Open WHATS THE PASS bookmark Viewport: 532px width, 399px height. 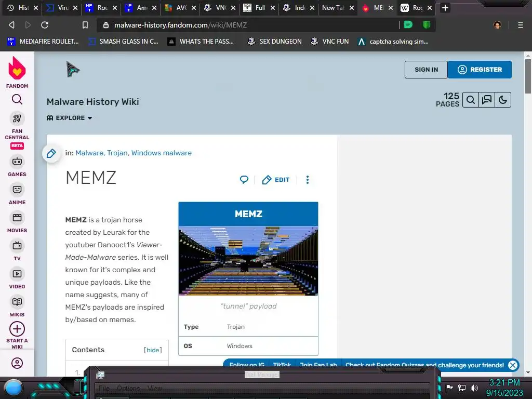(x=201, y=42)
